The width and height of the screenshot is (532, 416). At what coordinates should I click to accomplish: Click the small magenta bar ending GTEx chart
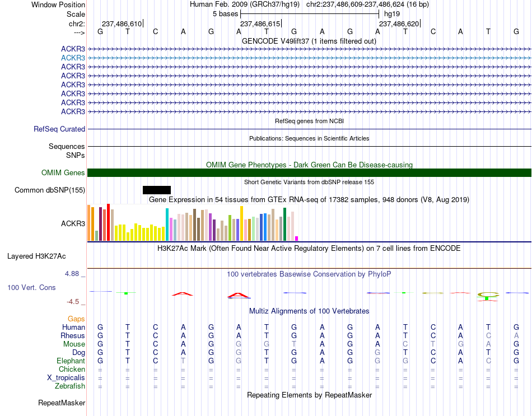[297, 239]
